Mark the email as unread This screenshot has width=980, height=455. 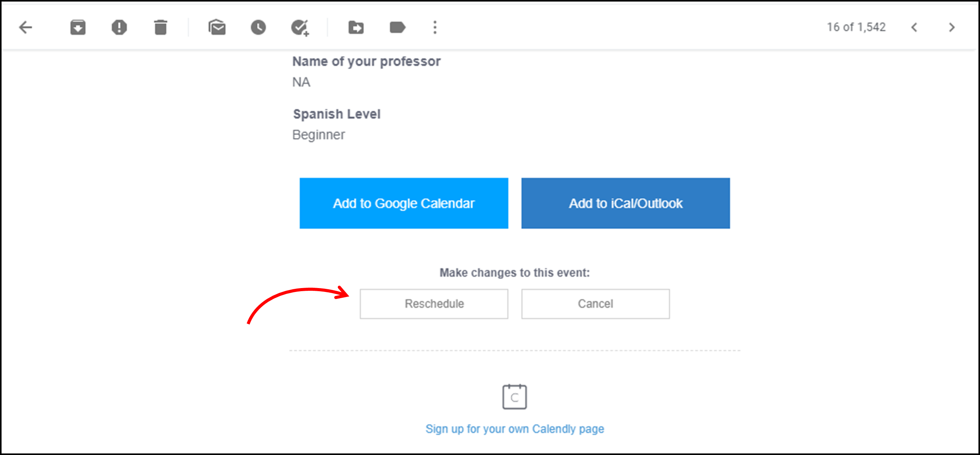point(217,27)
